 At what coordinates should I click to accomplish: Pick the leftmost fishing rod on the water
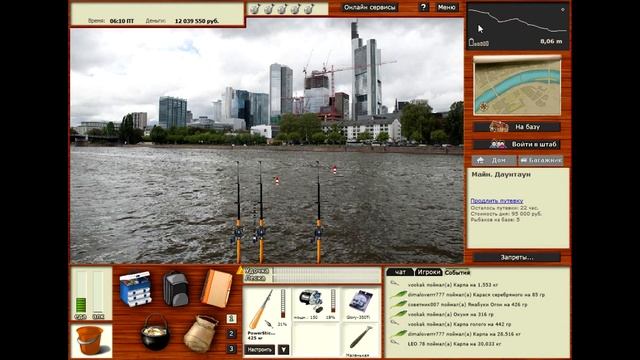point(238,211)
